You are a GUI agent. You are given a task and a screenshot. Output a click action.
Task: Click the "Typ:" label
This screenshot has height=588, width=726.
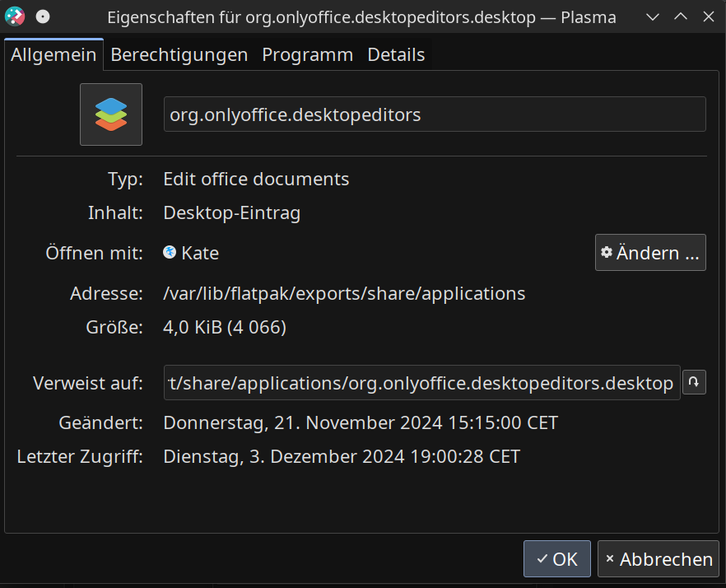point(125,180)
